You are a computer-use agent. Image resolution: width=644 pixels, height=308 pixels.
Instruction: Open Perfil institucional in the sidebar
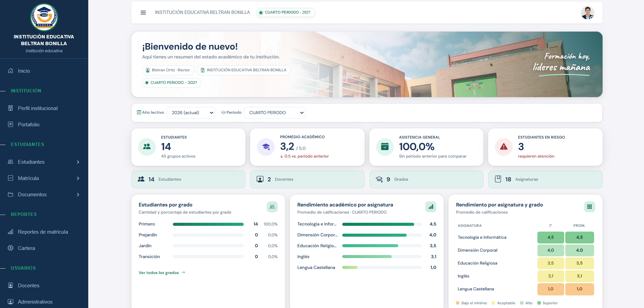click(x=44, y=108)
